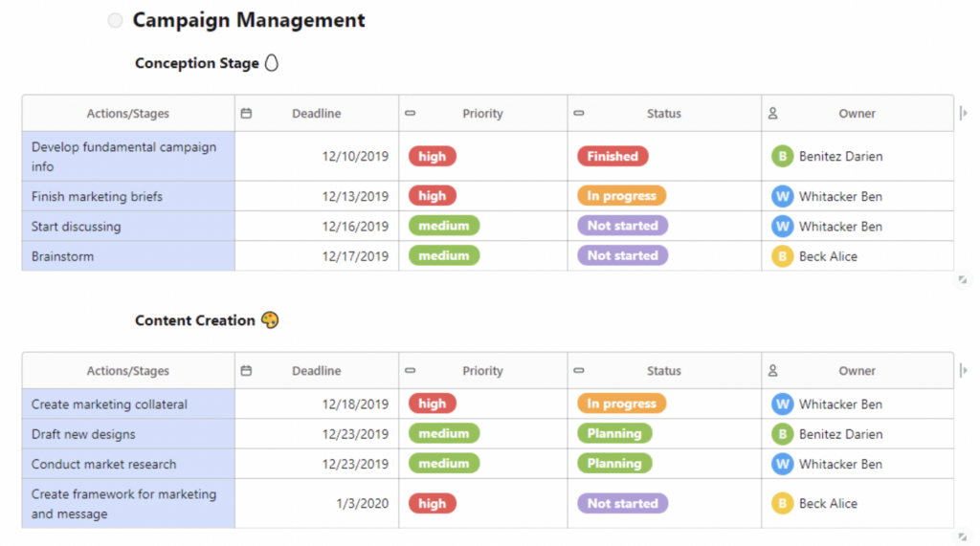Expand columns arrow right of second table header
The height and width of the screenshot is (546, 980).
point(963,371)
